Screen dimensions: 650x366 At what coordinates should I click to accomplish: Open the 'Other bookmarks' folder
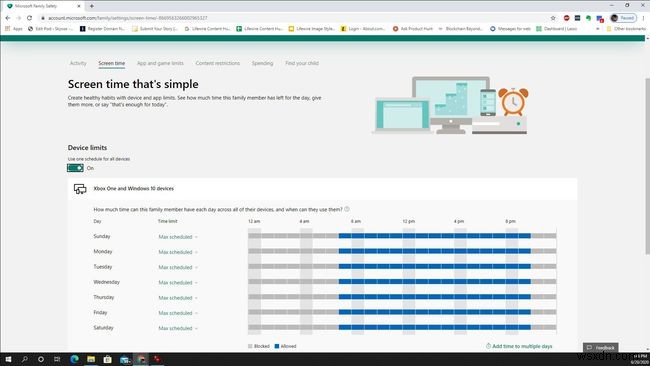click(626, 29)
